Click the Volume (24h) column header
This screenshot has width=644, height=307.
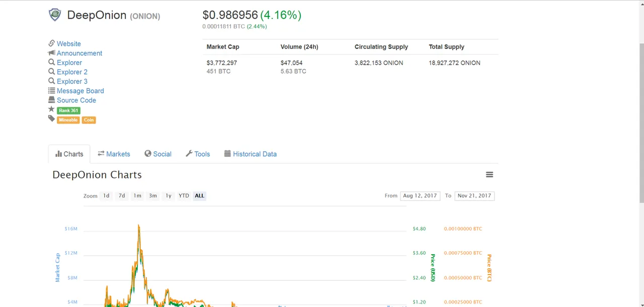[x=299, y=47]
